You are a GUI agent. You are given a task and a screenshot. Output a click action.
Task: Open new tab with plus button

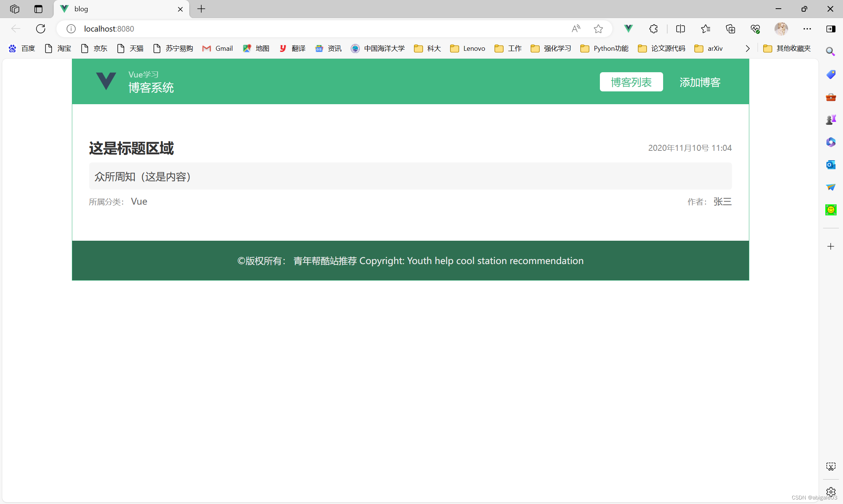coord(201,9)
